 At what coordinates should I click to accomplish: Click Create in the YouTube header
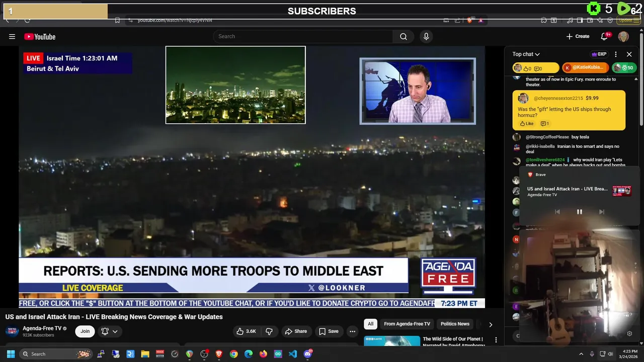[578, 36]
